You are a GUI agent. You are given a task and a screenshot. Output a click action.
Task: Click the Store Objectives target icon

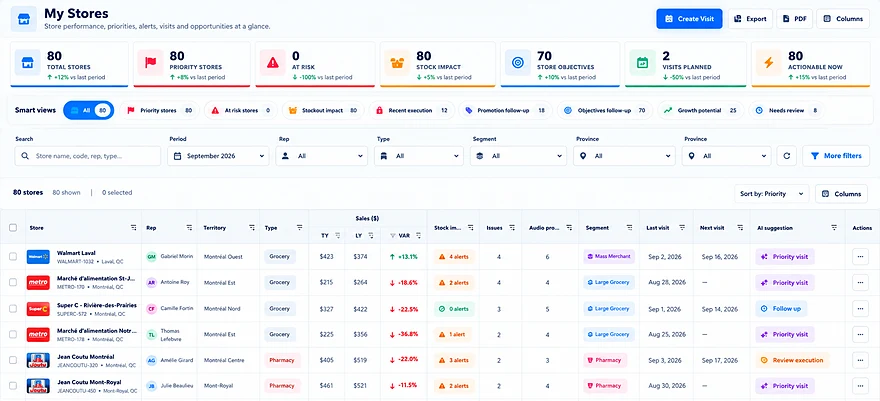[517, 62]
